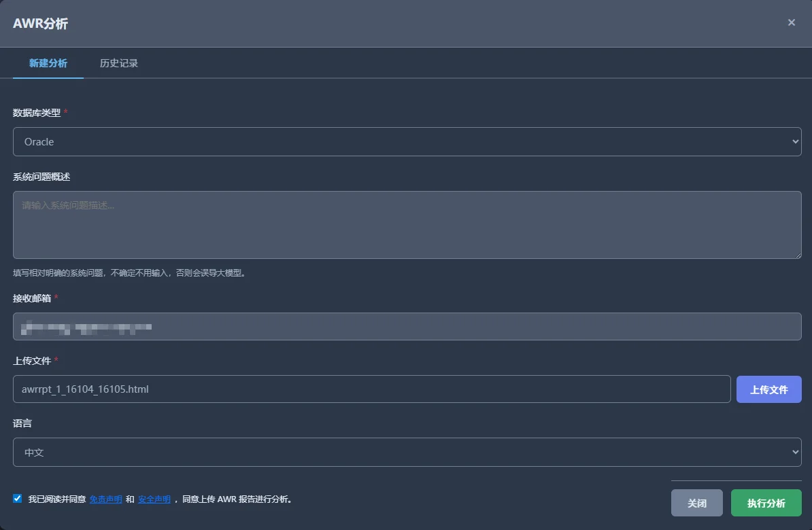Select the 新建分析 tab
Viewport: 812px width, 530px height.
pos(48,63)
